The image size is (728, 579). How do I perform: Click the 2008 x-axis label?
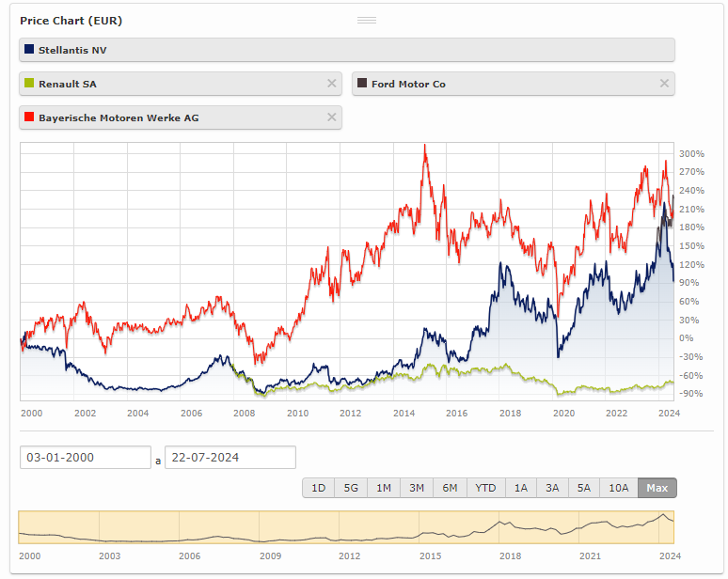245,413
